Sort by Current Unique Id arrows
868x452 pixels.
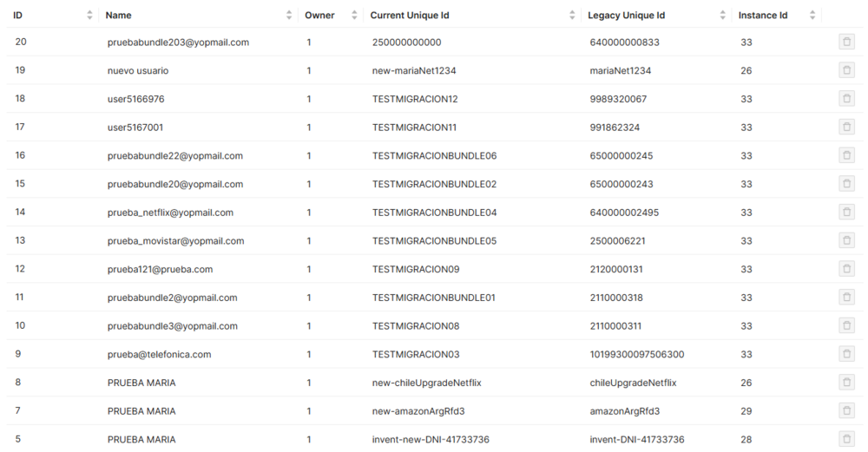(572, 16)
